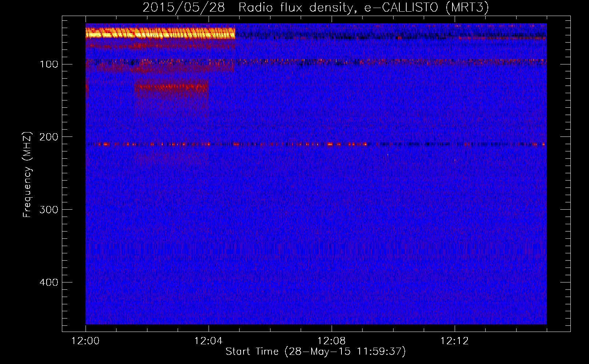This screenshot has width=589, height=364.
Task: Click the "Start Time (28-May-15 11:59:37)" label
Action: tap(316, 352)
